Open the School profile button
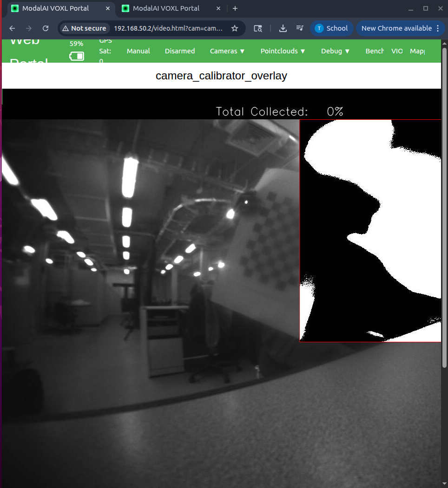 [x=331, y=28]
